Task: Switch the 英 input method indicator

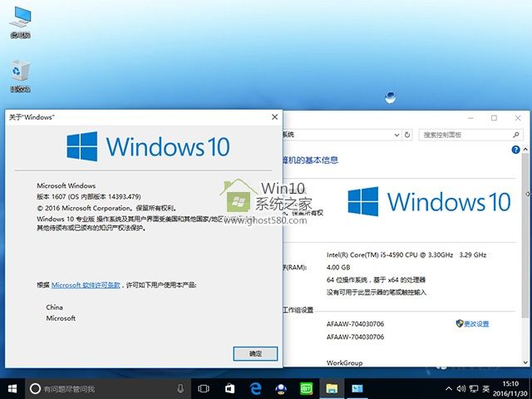Action: click(x=485, y=388)
